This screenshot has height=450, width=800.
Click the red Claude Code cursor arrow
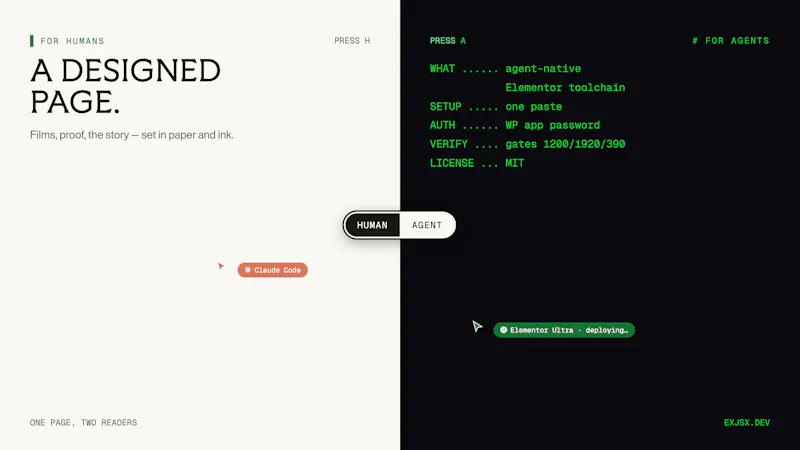[x=221, y=266]
